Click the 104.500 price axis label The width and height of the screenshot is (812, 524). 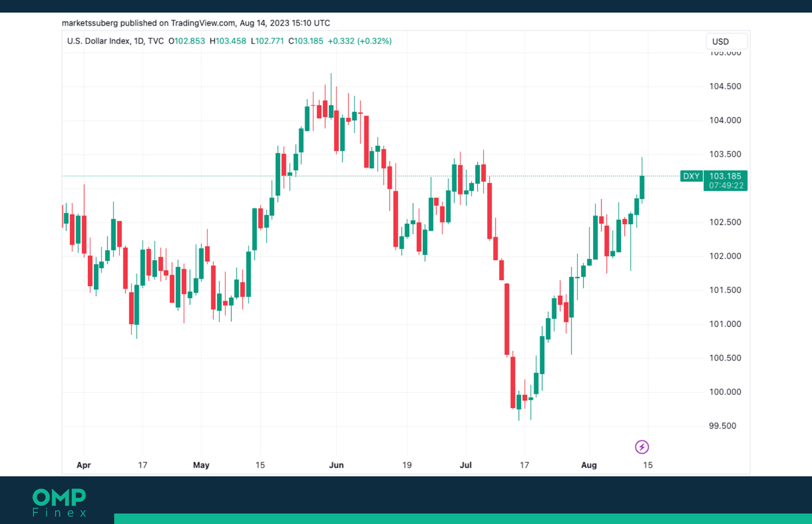click(725, 86)
